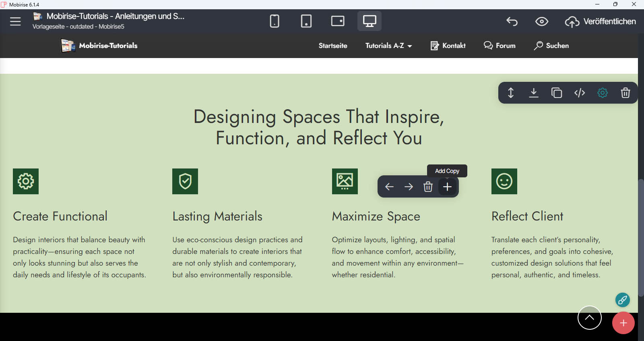Expand the Tutorials A-Z dropdown
Screen dimensions: 644x341
[388, 46]
